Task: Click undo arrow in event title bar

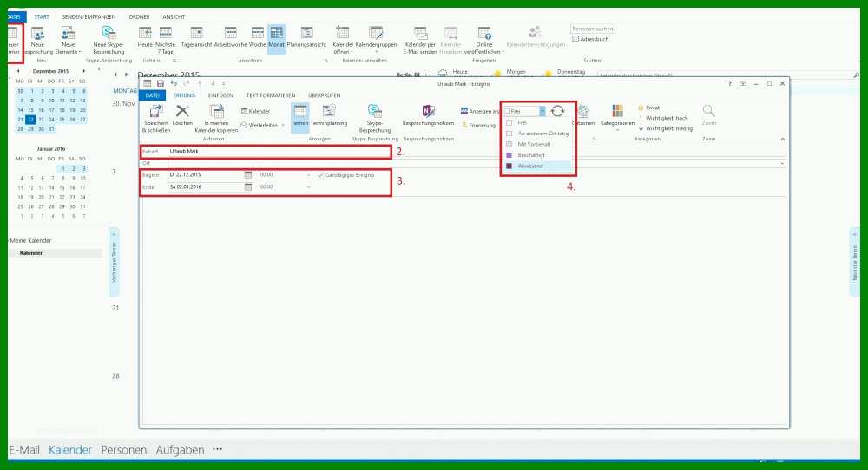Action: point(174,83)
